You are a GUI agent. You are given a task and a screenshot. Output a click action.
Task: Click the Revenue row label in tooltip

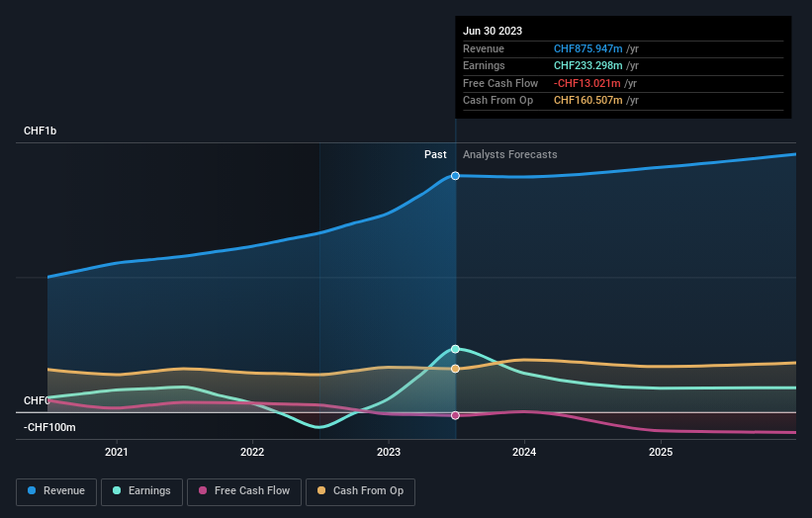coord(484,48)
